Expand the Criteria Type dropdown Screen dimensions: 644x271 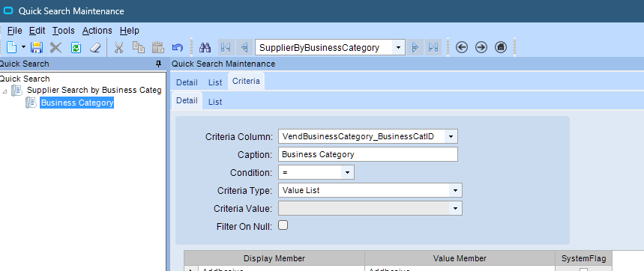click(x=456, y=191)
